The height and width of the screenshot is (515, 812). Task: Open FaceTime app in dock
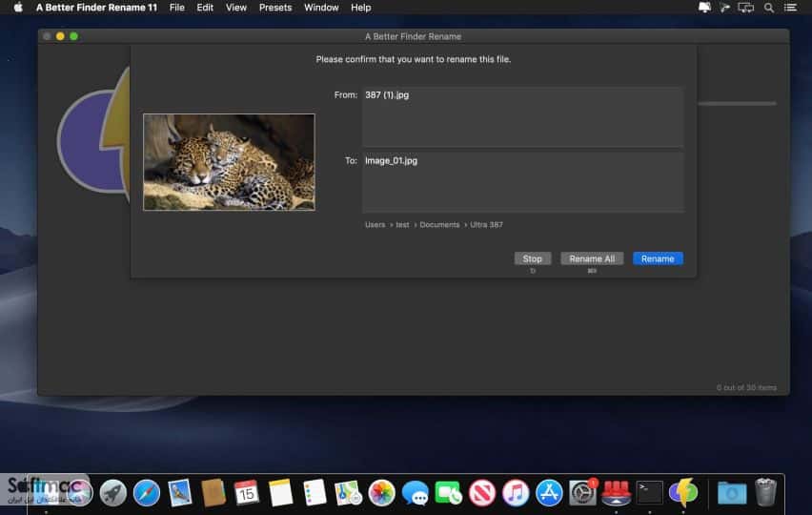449,493
